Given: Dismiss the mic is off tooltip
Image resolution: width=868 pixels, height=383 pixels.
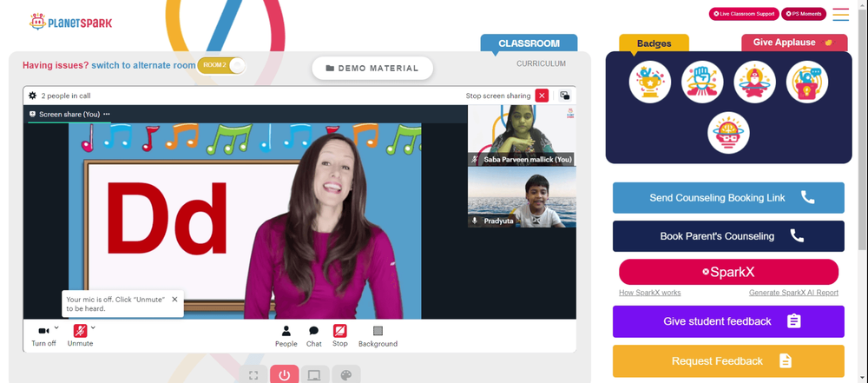Looking at the screenshot, I should pos(174,300).
